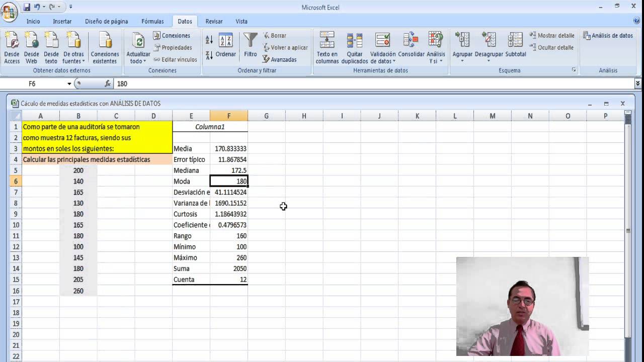
Task: Click formula bar showing 180
Action: pos(373,84)
